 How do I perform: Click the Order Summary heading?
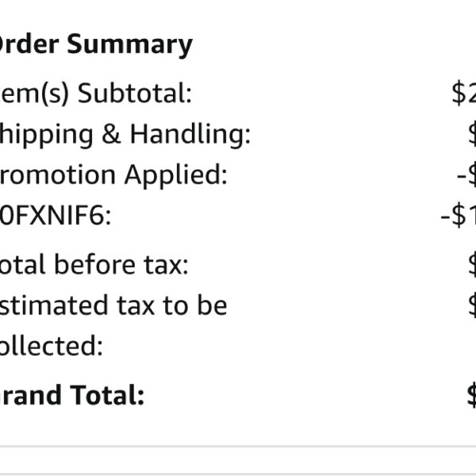click(96, 45)
